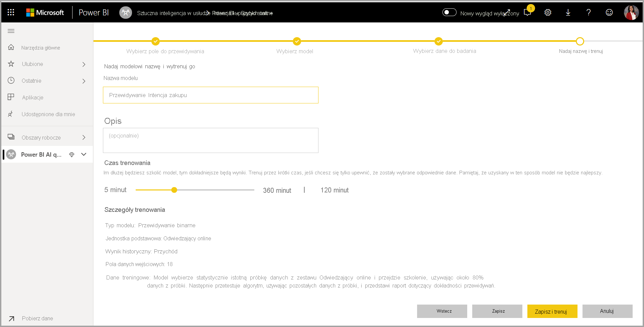Click the Anuluj button
This screenshot has width=644, height=327.
tap(607, 311)
